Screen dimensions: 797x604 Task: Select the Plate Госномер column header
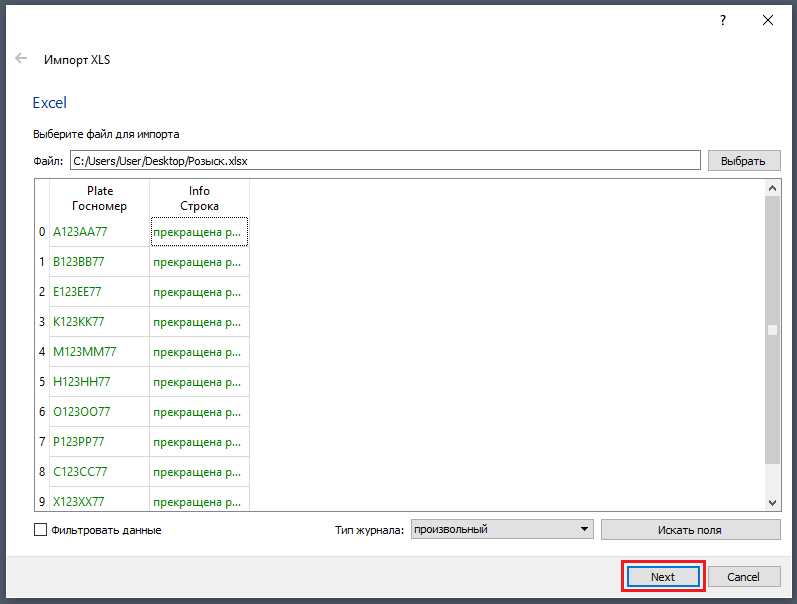pyautogui.click(x=100, y=198)
